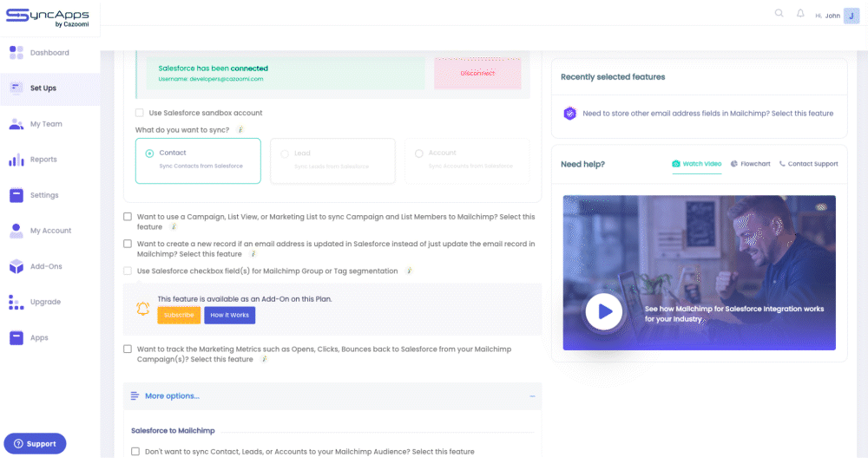Go to Dashboard in the sidebar

coord(49,53)
